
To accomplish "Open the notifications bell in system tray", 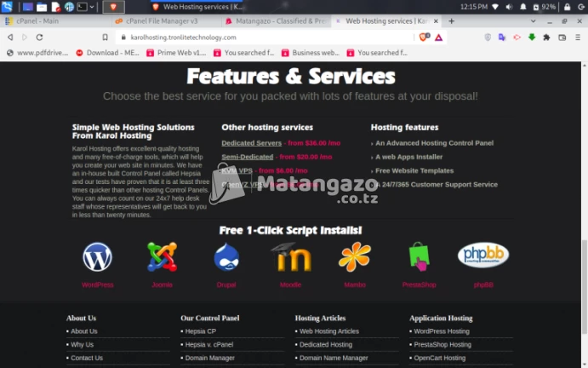I will tap(522, 7).
